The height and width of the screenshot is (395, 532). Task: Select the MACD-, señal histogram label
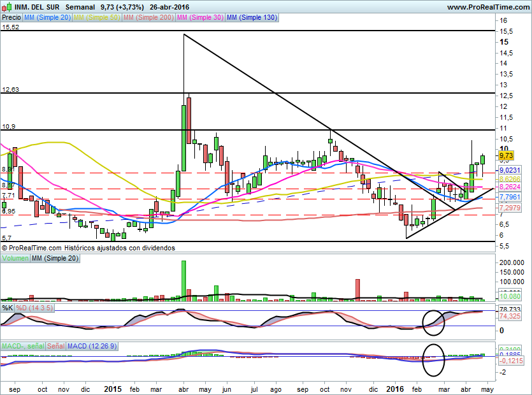[x=23, y=346]
